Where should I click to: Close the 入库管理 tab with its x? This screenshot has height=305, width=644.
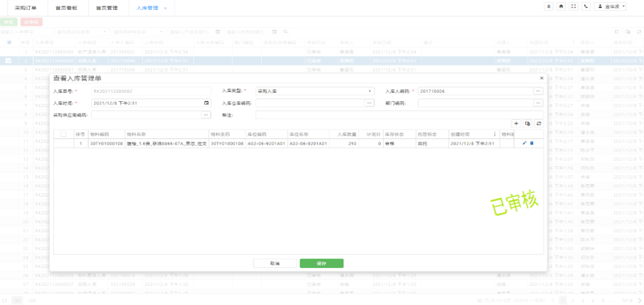click(x=166, y=8)
